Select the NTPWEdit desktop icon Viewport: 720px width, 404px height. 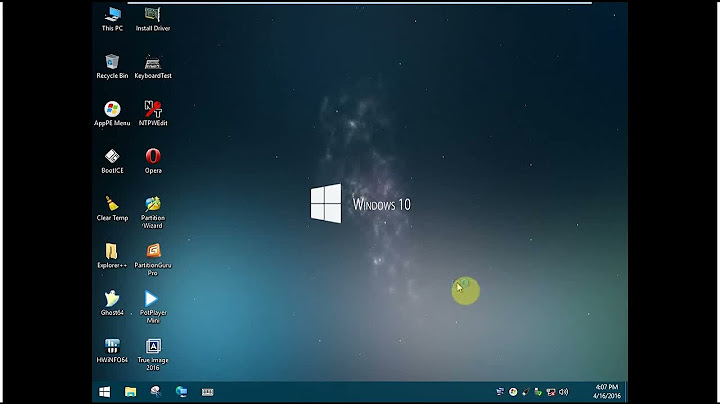click(x=153, y=114)
